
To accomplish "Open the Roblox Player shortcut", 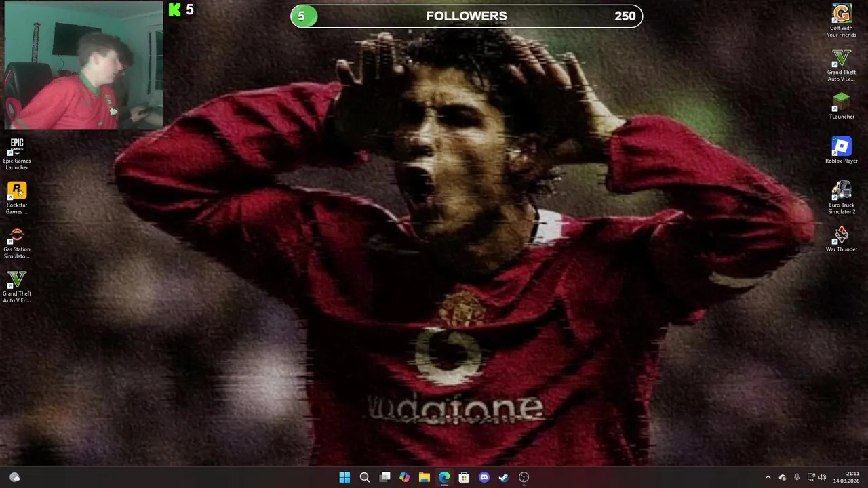I will point(842,150).
